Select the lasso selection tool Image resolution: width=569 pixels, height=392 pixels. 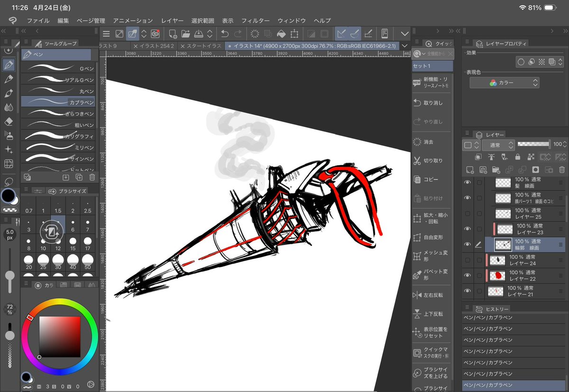click(8, 182)
